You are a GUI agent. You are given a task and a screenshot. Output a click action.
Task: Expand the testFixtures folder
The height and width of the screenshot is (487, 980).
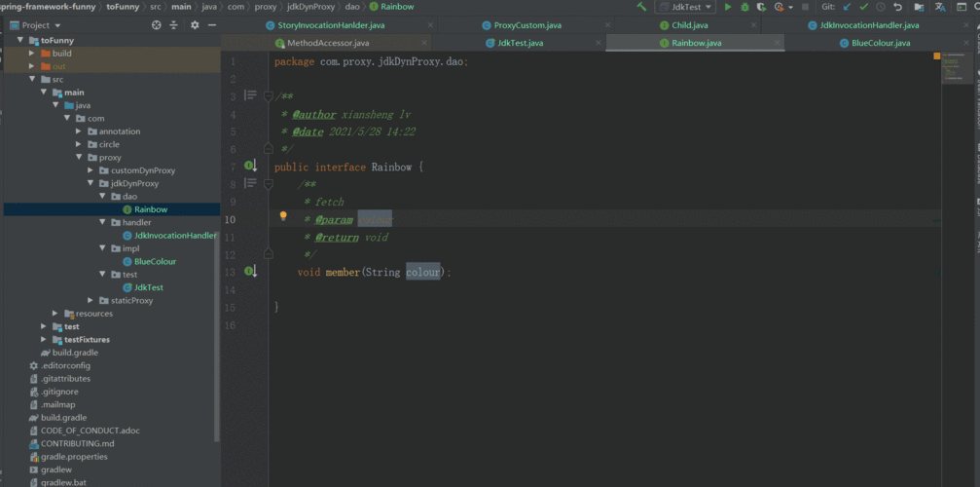(x=44, y=340)
